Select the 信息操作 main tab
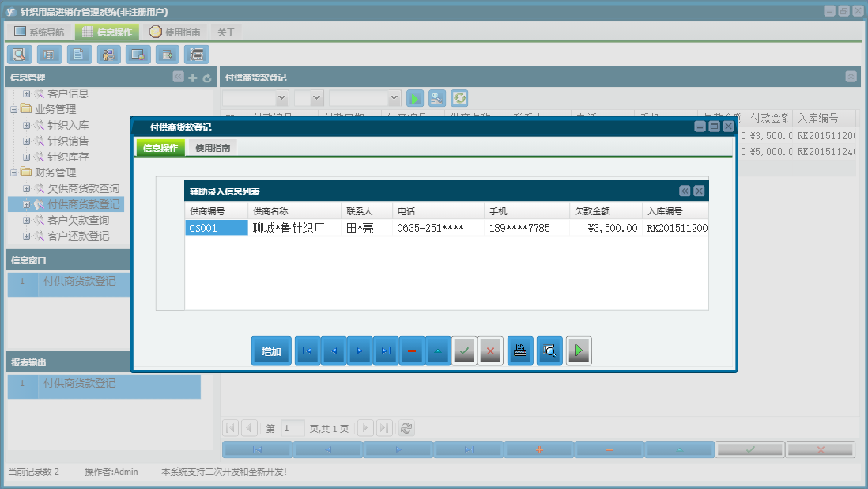Image resolution: width=868 pixels, height=489 pixels. [x=108, y=32]
